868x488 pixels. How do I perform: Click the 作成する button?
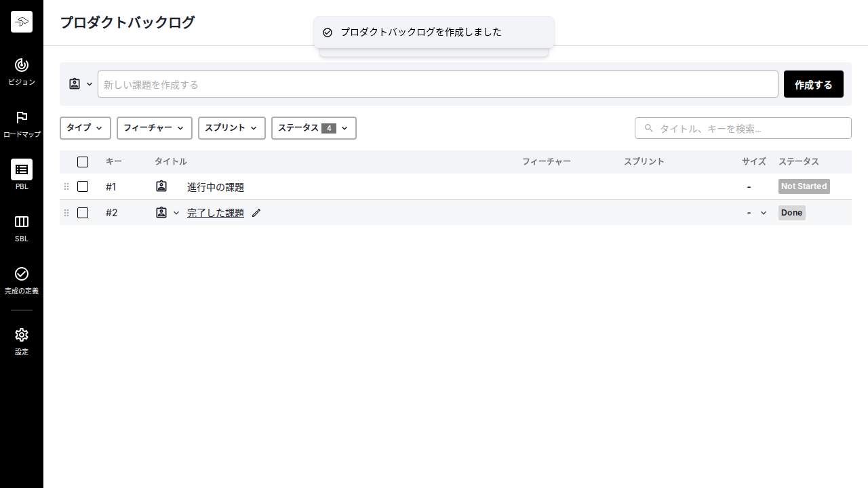pyautogui.click(x=814, y=84)
